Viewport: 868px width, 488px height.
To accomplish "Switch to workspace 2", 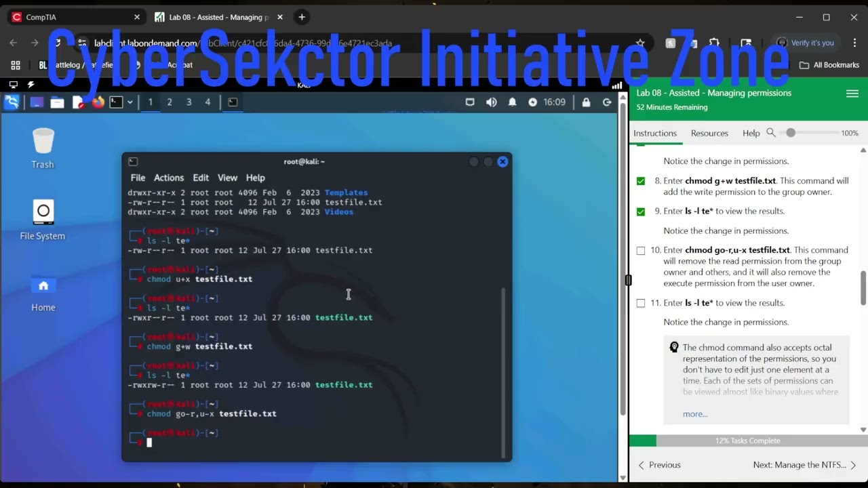I will (170, 102).
